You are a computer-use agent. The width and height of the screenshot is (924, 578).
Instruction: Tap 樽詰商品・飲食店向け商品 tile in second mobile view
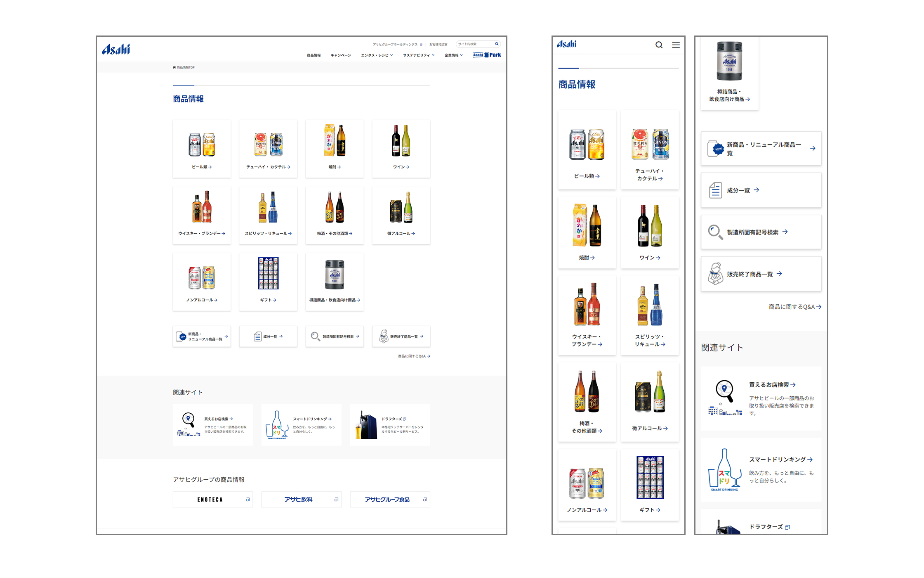coord(730,73)
